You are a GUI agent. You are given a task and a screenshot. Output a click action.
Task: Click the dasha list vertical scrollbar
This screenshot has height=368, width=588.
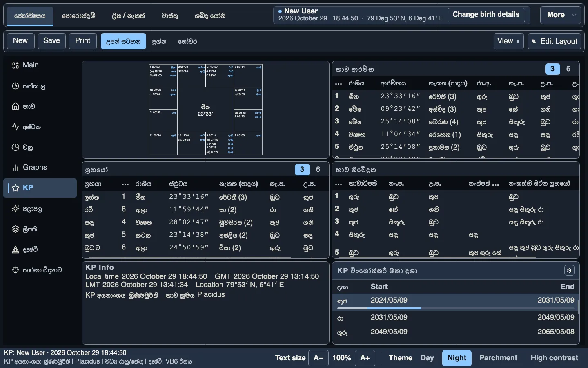(578, 307)
